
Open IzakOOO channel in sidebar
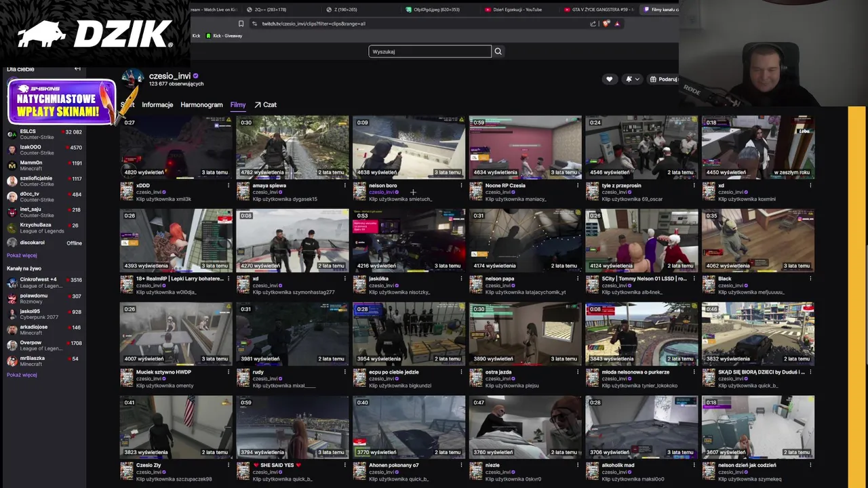pos(43,150)
